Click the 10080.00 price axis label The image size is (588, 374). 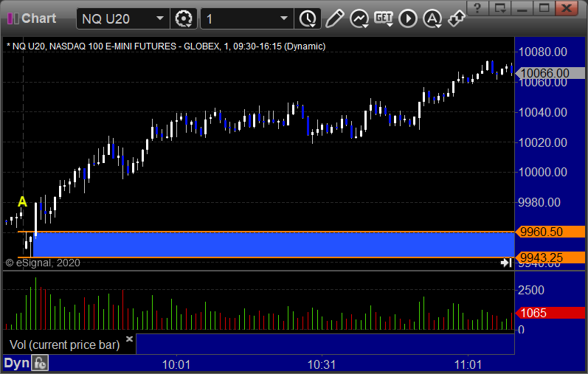pyautogui.click(x=542, y=52)
